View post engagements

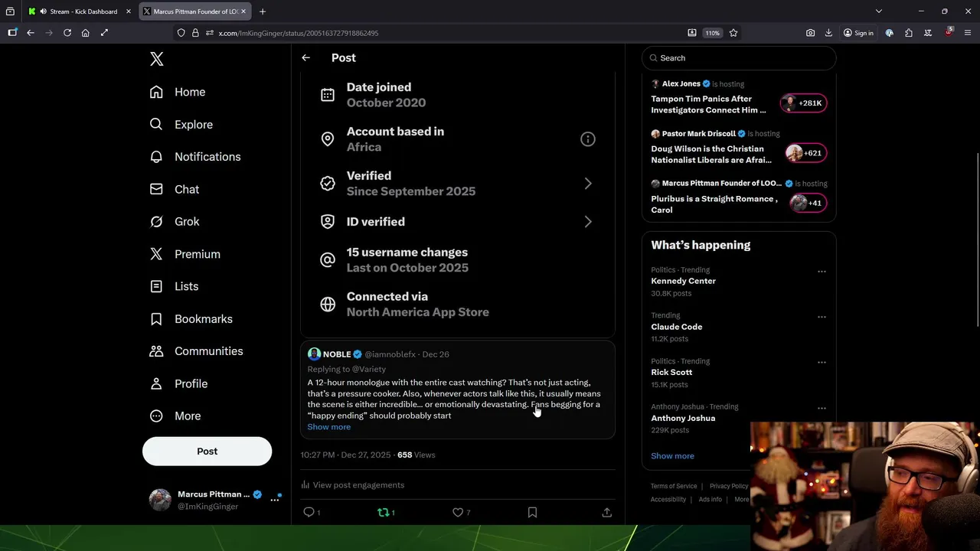[x=352, y=485]
